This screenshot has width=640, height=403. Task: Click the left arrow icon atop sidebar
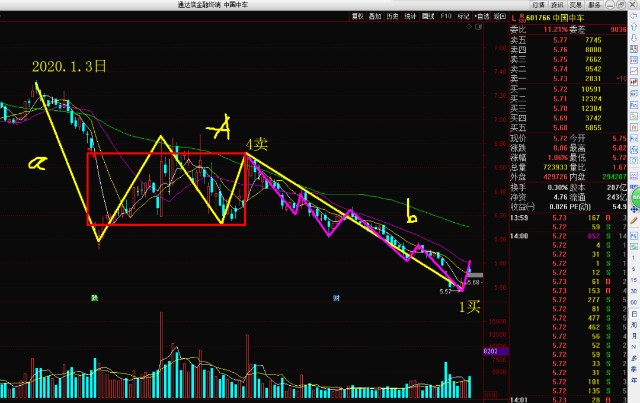tap(634, 16)
